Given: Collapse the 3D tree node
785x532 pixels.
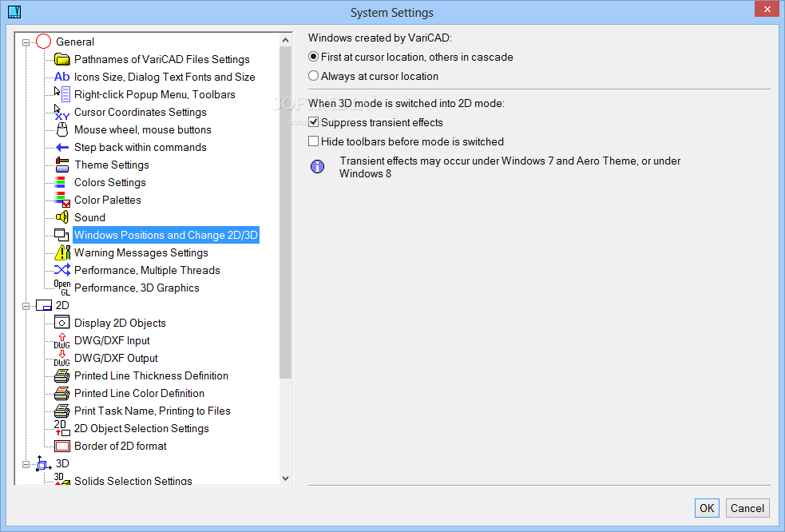Looking at the screenshot, I should pyautogui.click(x=26, y=464).
